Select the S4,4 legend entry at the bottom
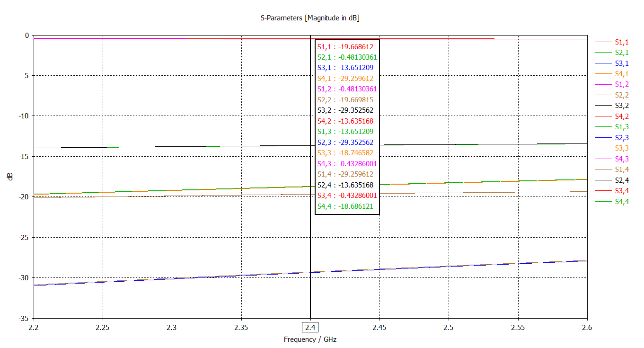The image size is (644, 348). click(x=621, y=201)
